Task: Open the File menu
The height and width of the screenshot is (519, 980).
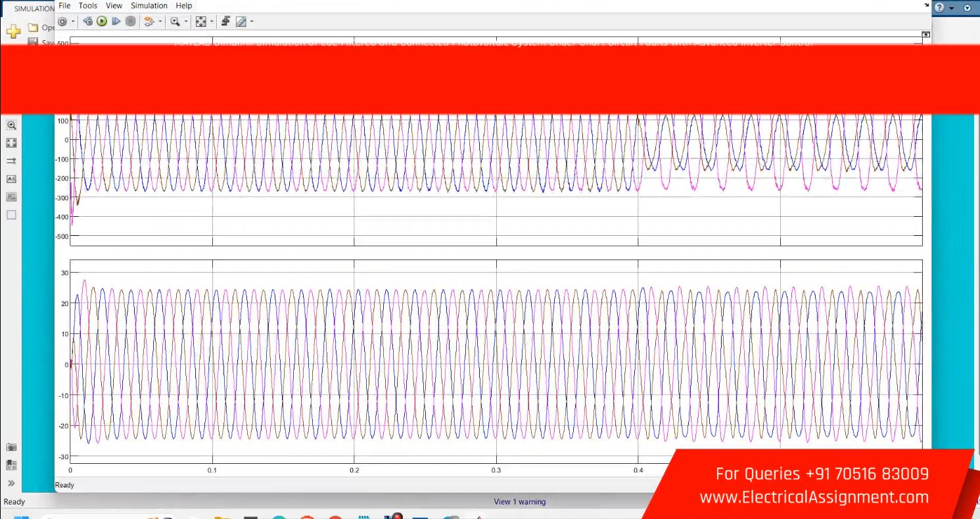Action: tap(64, 6)
